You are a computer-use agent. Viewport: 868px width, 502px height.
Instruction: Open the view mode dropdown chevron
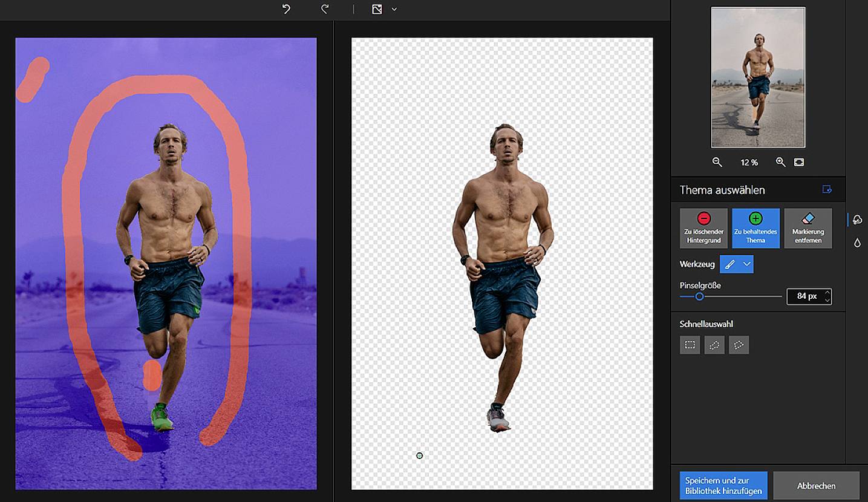click(394, 9)
